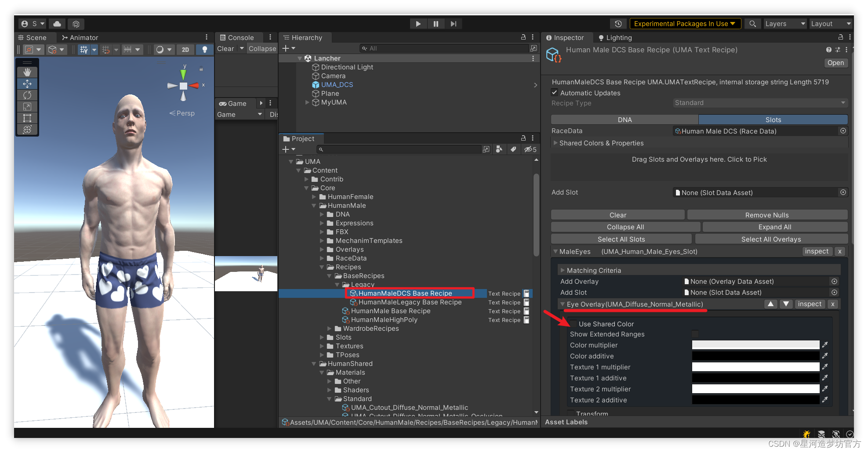Select the Move tool in Scene toolbar
Viewport: 868px width, 452px height.
(x=27, y=83)
